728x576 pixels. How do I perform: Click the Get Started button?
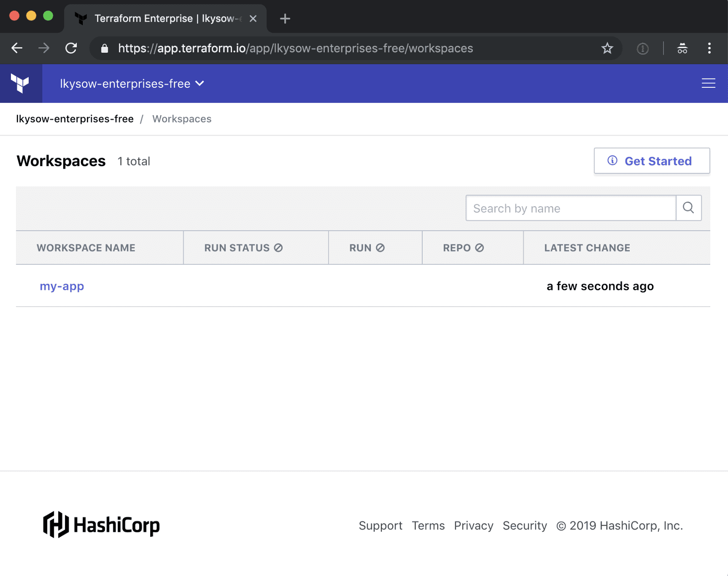[x=652, y=161]
